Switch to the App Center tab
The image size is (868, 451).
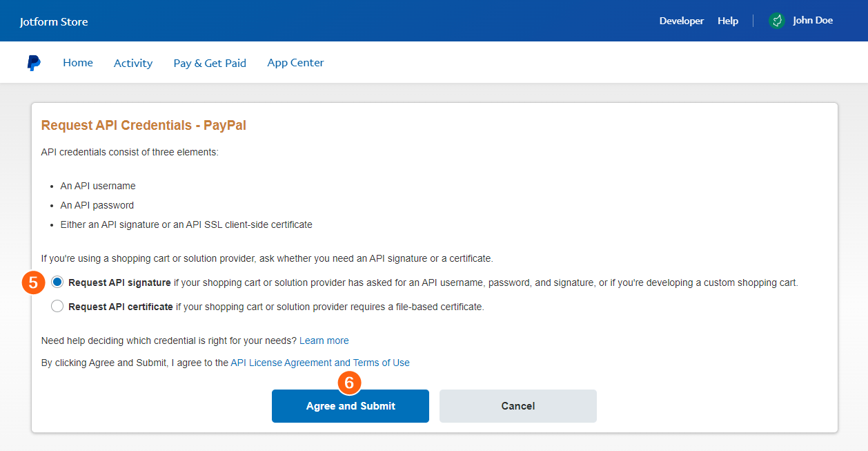[295, 63]
